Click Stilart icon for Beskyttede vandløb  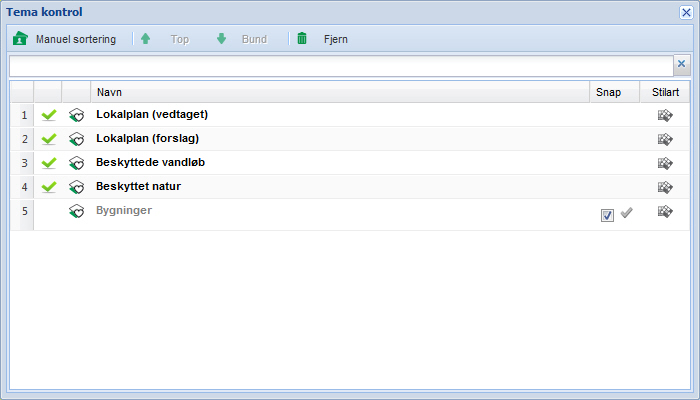tap(665, 163)
